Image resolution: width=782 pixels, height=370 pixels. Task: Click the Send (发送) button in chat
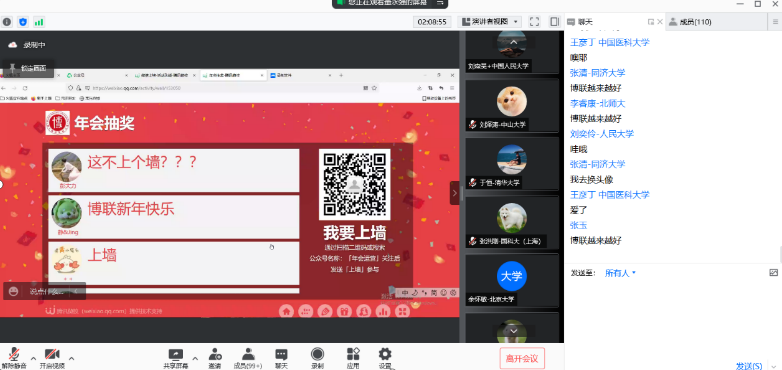pyautogui.click(x=750, y=366)
